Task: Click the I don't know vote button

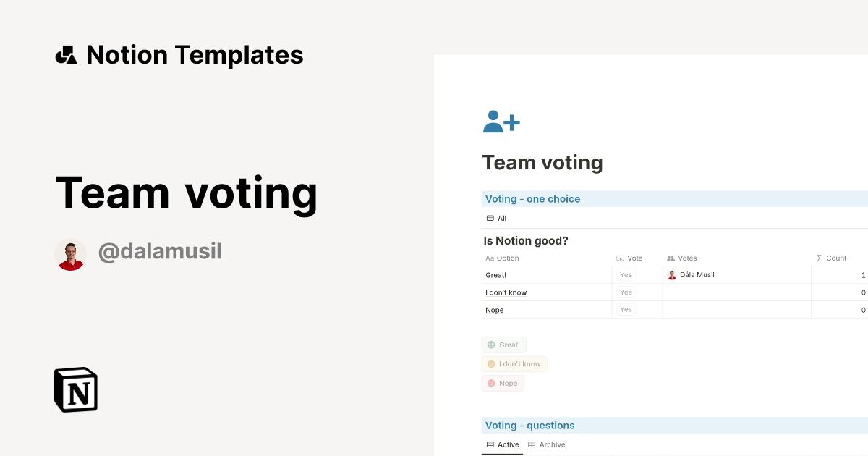Action: click(514, 363)
